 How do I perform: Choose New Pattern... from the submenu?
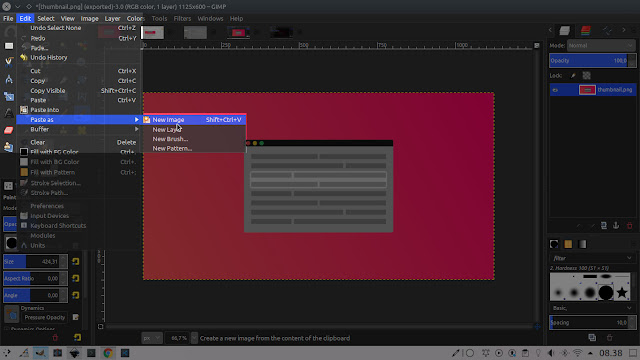pos(194,148)
